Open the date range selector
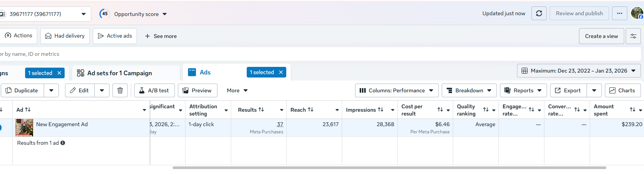This screenshot has width=644, height=174. (x=579, y=71)
